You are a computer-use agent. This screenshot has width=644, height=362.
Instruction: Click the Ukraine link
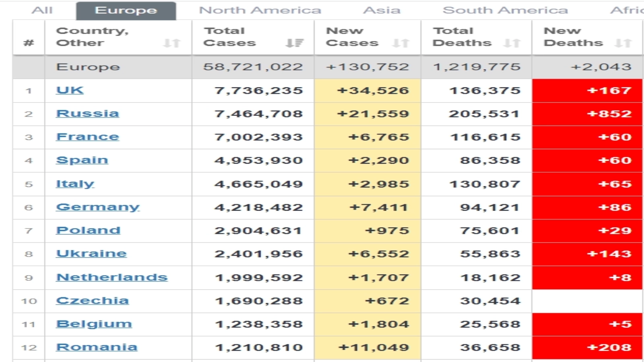click(x=91, y=254)
